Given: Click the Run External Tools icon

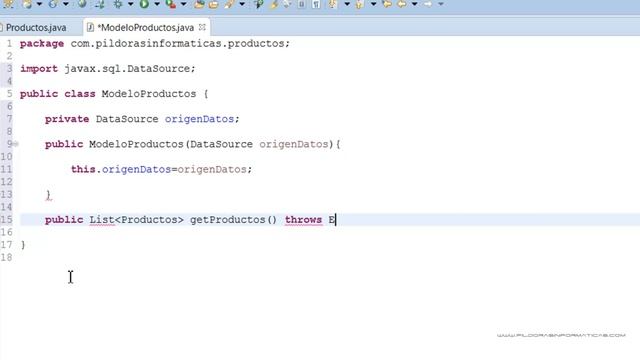Looking at the screenshot, I should pos(171,4).
